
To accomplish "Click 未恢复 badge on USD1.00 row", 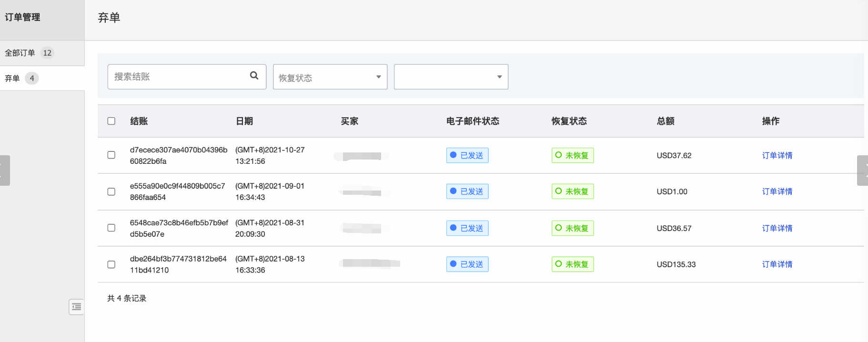I will [x=572, y=191].
